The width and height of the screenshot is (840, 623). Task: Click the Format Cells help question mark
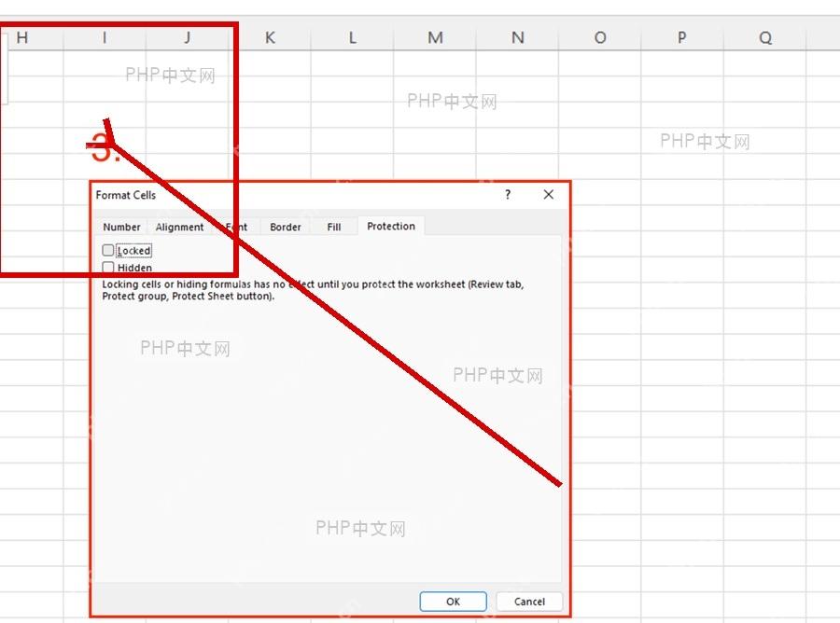[x=508, y=194]
